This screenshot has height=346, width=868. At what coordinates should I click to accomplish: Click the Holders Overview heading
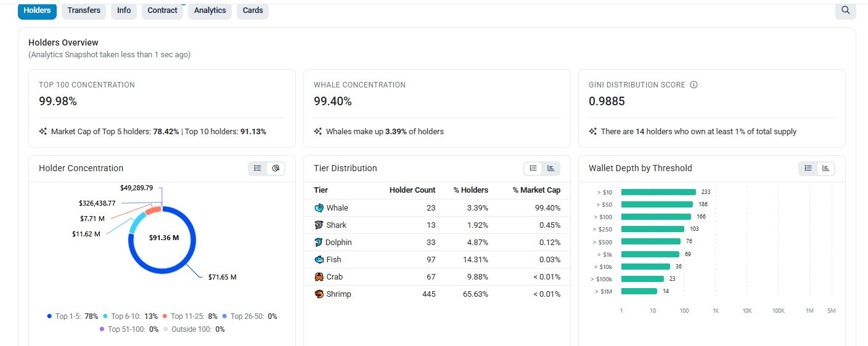coord(63,42)
